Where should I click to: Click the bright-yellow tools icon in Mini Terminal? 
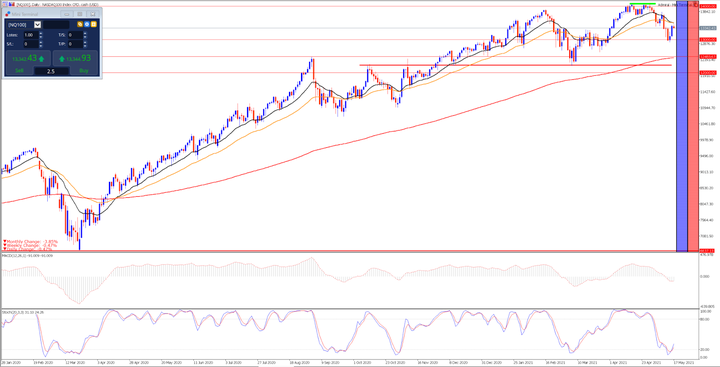point(94,24)
